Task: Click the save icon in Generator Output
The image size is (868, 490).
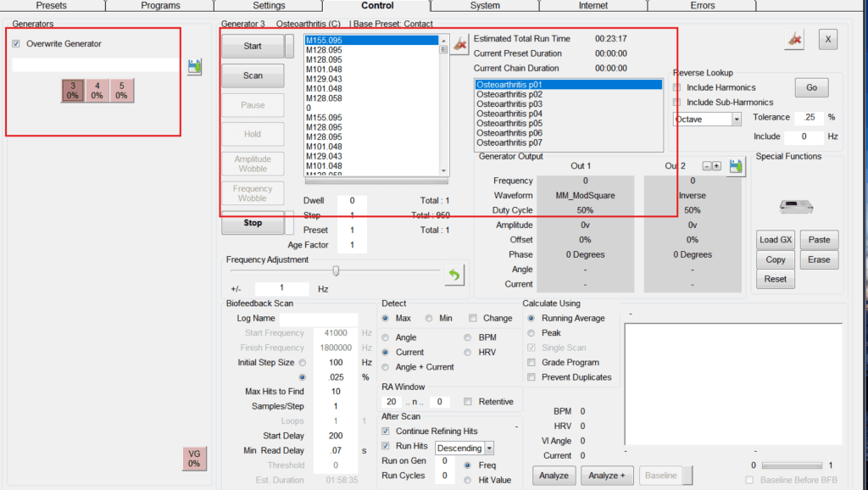Action: pos(736,167)
